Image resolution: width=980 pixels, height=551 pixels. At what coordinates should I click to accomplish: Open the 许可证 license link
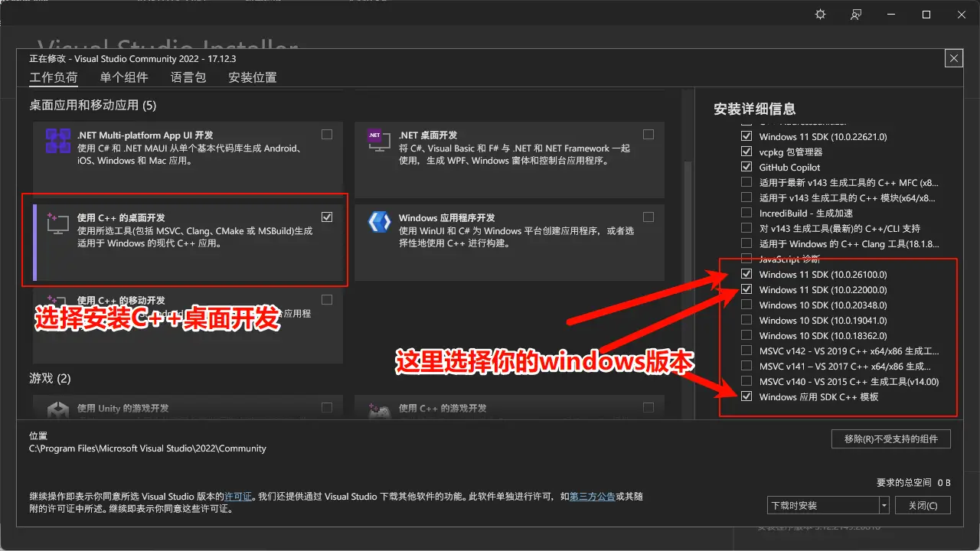238,496
